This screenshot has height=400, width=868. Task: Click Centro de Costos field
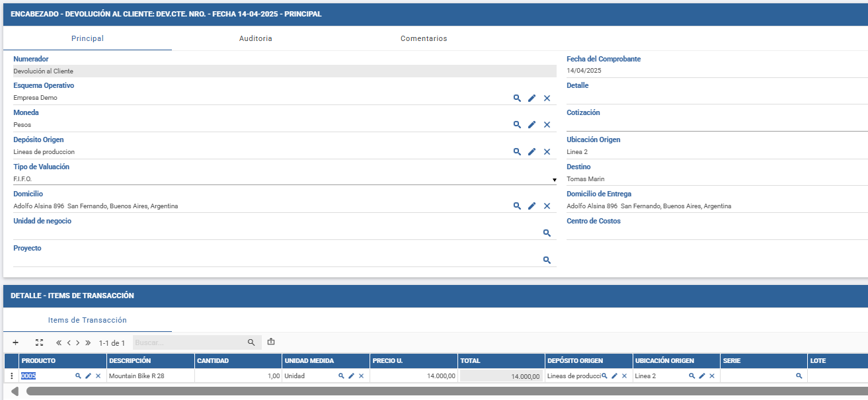pos(717,233)
